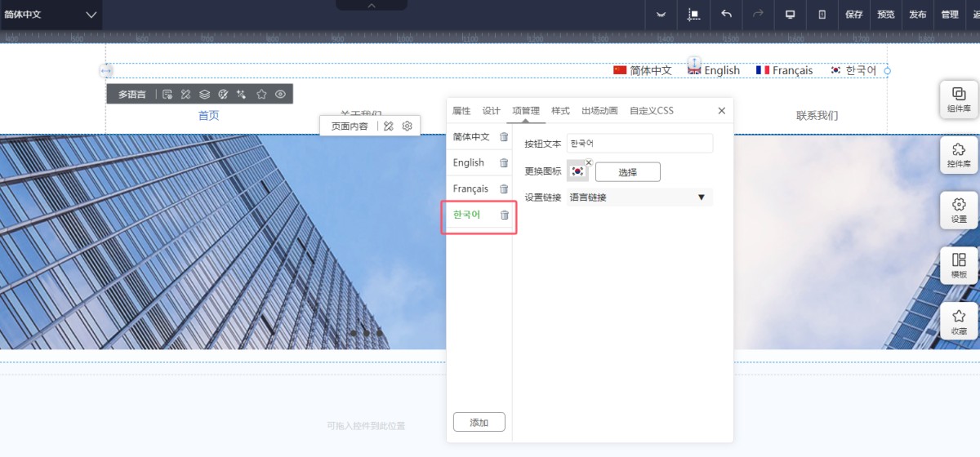Undo the last action

tap(726, 15)
